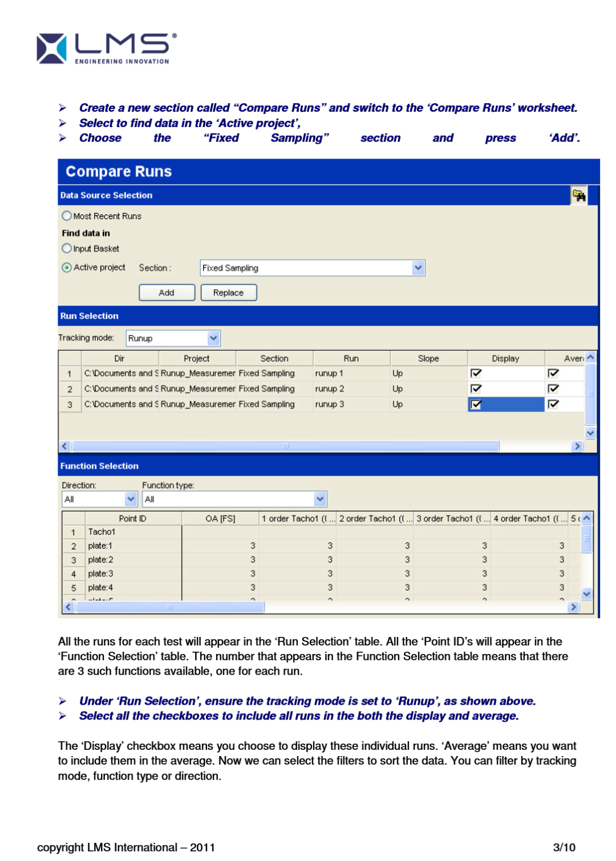This screenshot has height=861, width=616.
Task: Click the binoculars icon in Data Source Selection header
Action: click(x=579, y=196)
